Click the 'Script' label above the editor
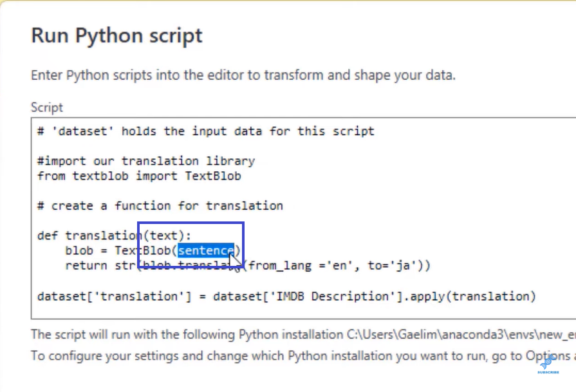576x392 pixels. click(47, 107)
